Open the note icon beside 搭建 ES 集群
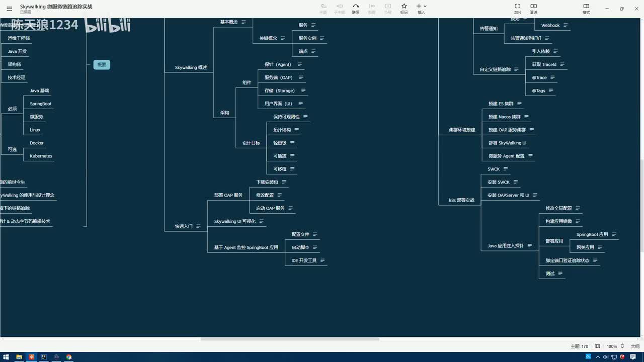 519,104
